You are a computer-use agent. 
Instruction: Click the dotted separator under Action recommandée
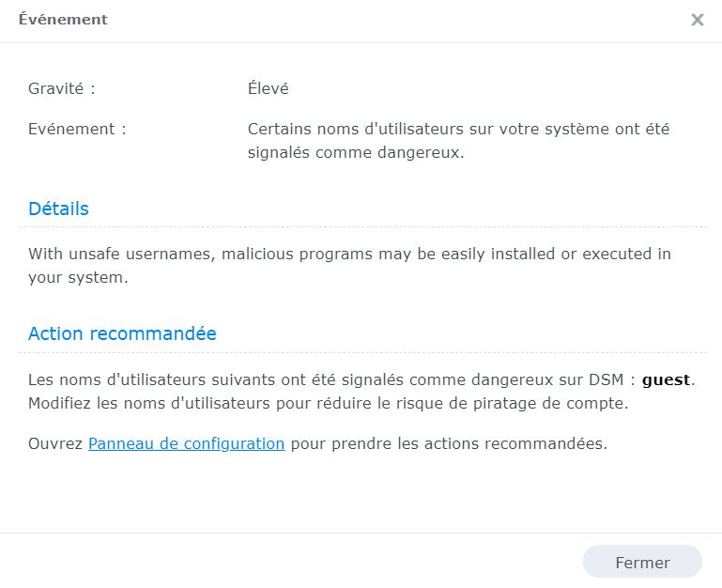click(361, 352)
